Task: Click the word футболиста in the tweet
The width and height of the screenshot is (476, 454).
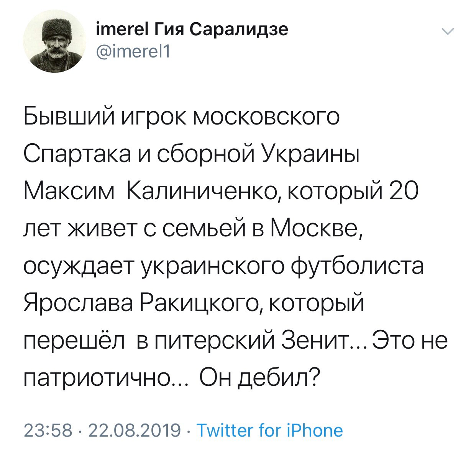Action: coord(358,266)
